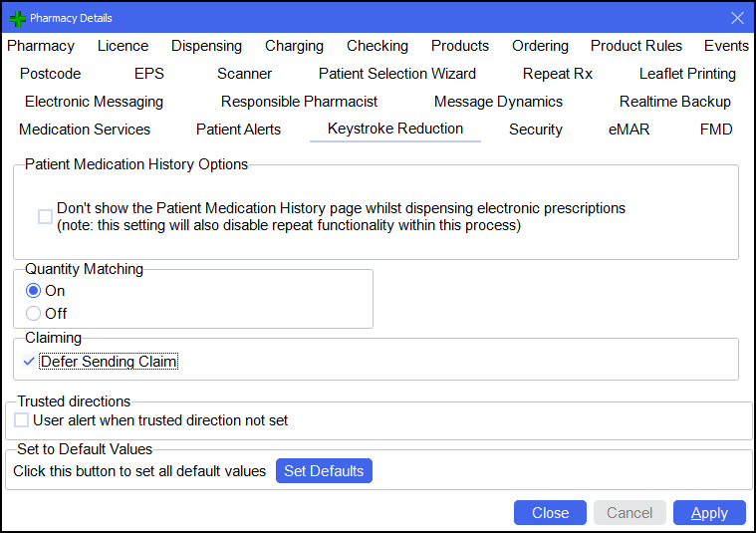
Task: Enable Don't show Patient Medication History checkbox
Action: pos(46,216)
